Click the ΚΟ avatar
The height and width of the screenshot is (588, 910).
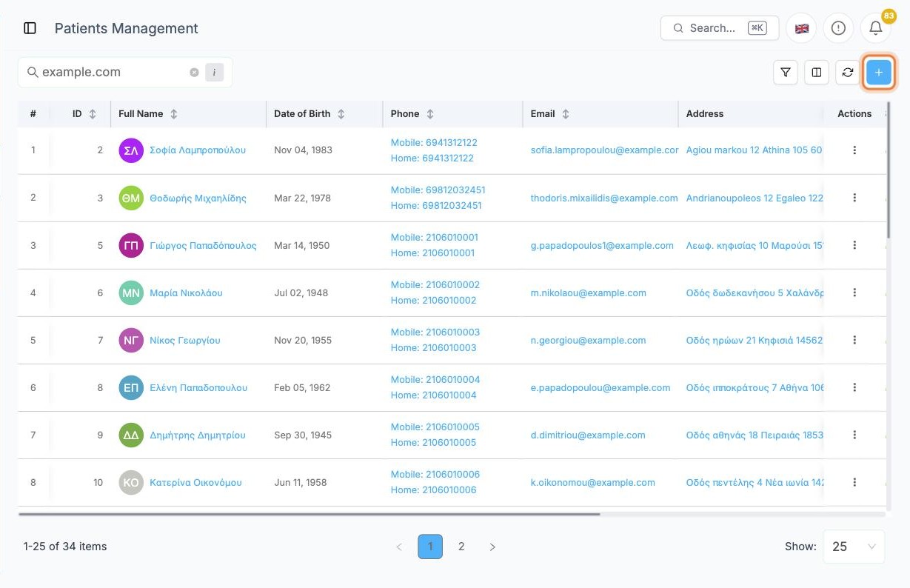coord(131,482)
